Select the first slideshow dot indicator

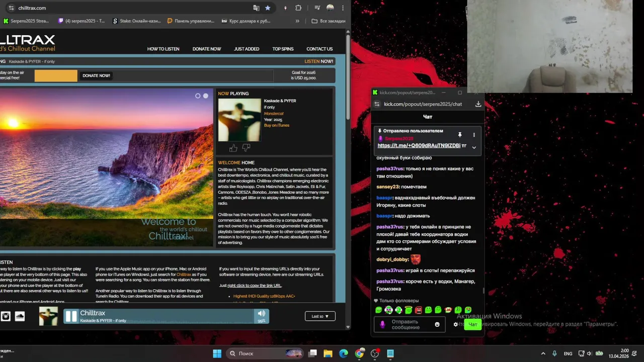198,96
